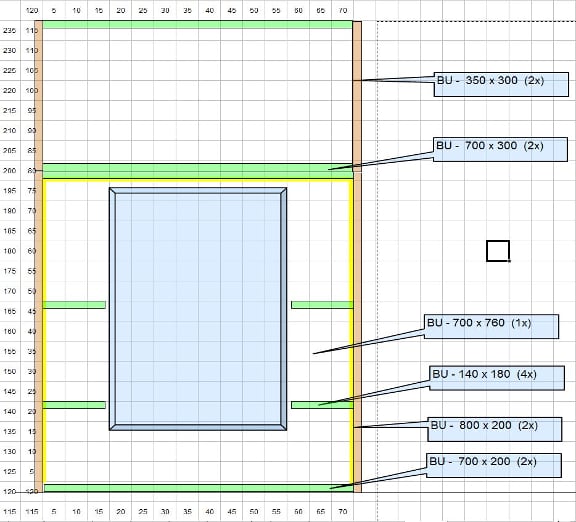Click the lower left short green shelf

(74, 405)
